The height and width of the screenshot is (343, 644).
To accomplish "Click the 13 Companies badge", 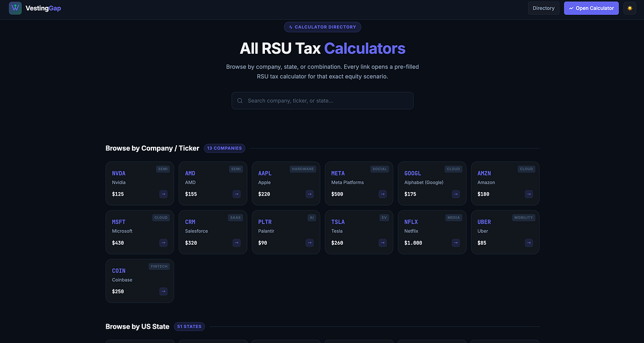I will (x=224, y=148).
